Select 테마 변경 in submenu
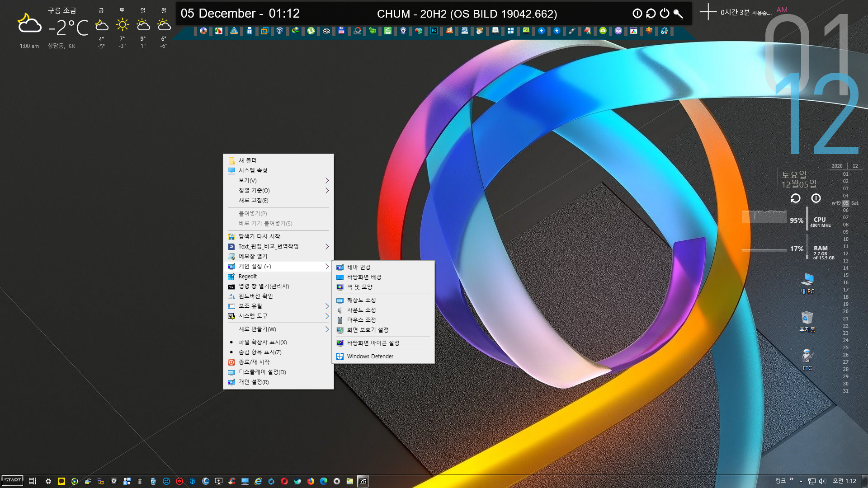 [x=383, y=267]
